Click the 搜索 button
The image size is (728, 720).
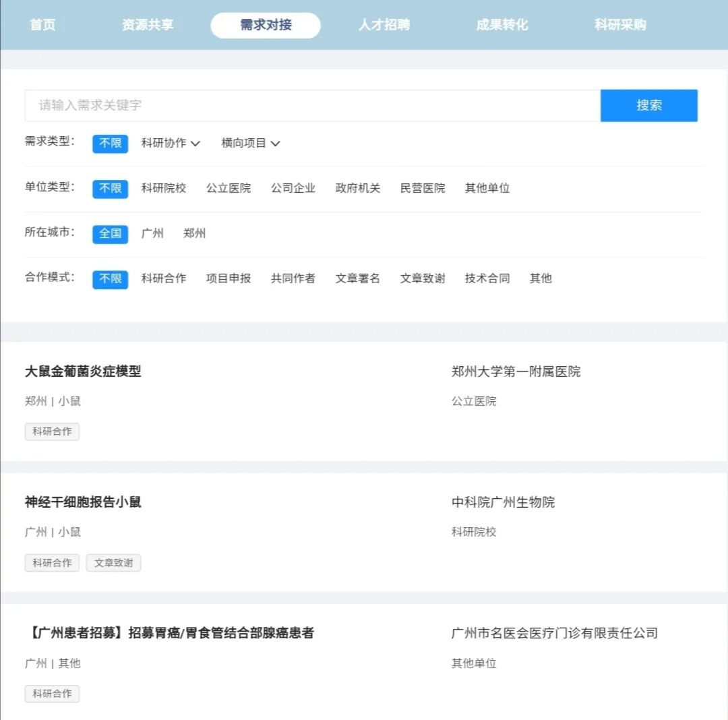tap(648, 105)
